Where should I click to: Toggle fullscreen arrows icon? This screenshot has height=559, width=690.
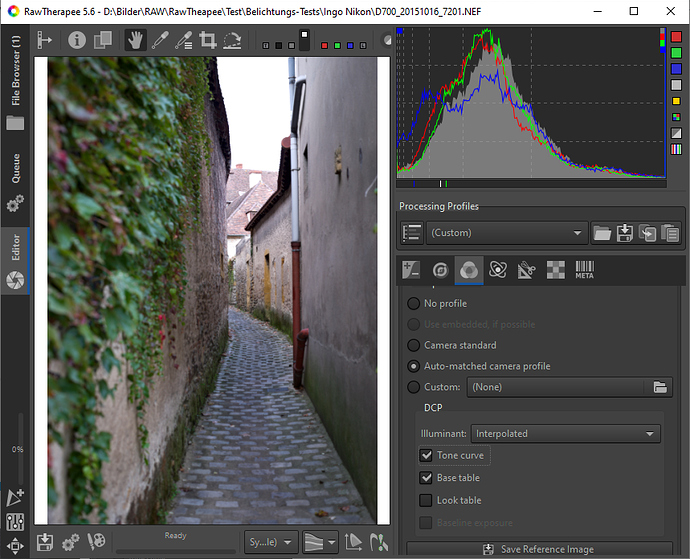click(15, 546)
